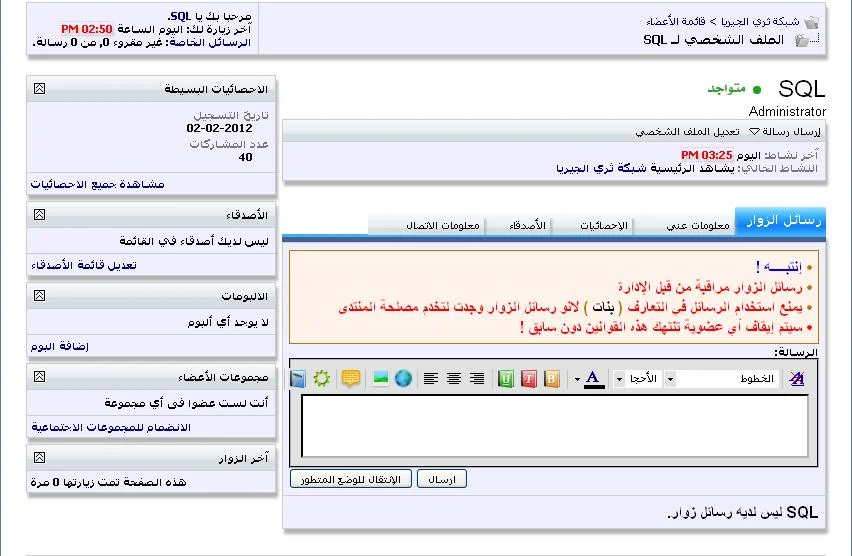Viewport: 852px width, 556px height.
Task: Toggle italic formatting in the message editor
Action: pos(529,379)
